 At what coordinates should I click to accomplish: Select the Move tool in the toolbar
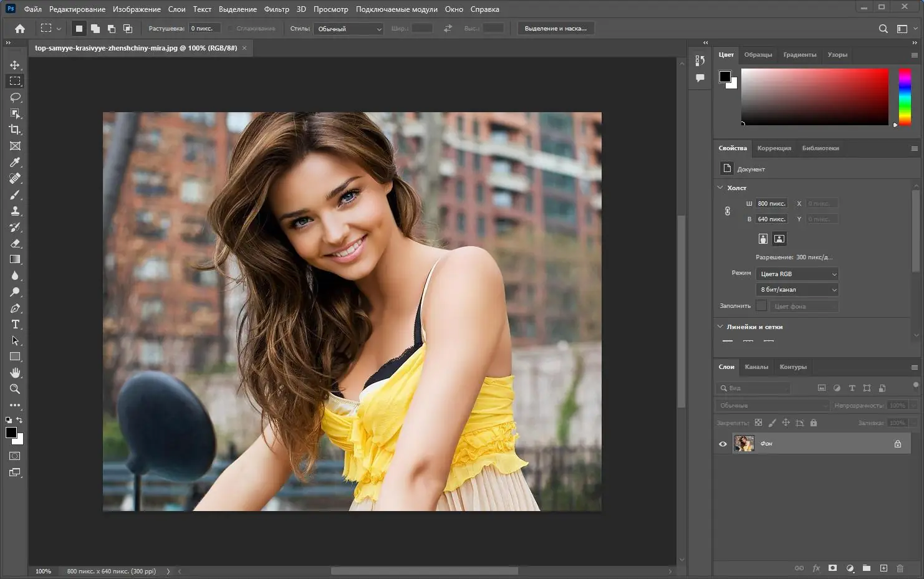[x=15, y=64]
